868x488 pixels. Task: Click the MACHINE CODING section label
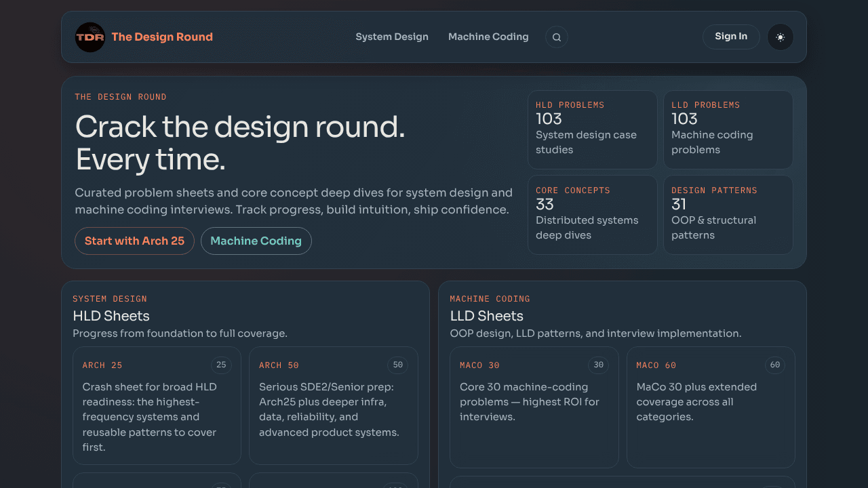(x=490, y=299)
